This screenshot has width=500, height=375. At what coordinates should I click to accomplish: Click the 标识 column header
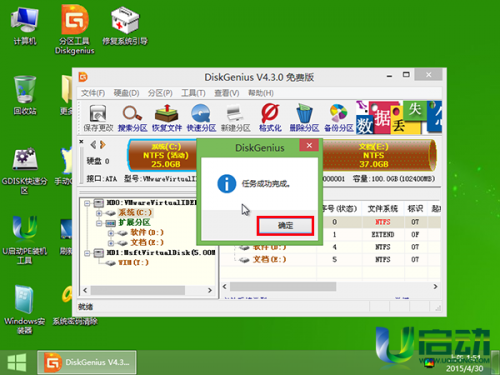tap(415, 209)
